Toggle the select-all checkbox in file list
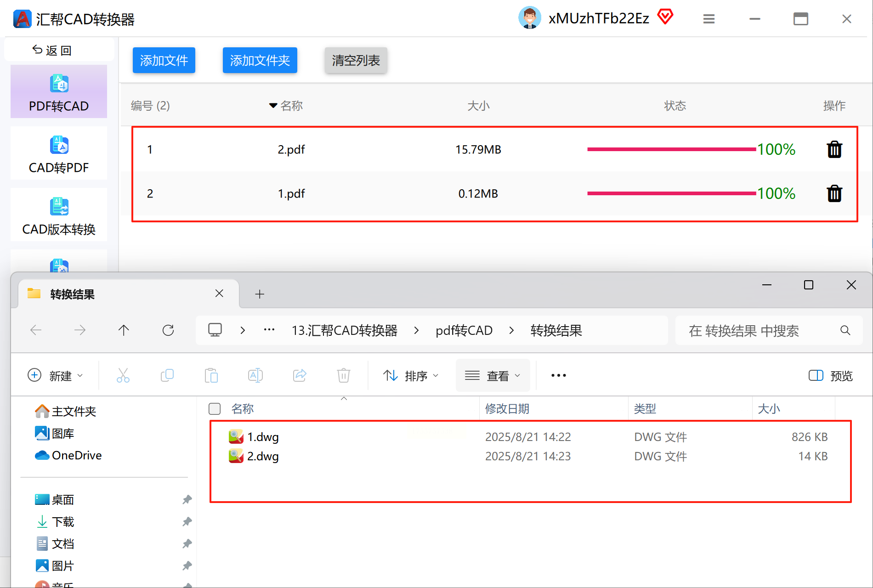The image size is (873, 588). 215,409
